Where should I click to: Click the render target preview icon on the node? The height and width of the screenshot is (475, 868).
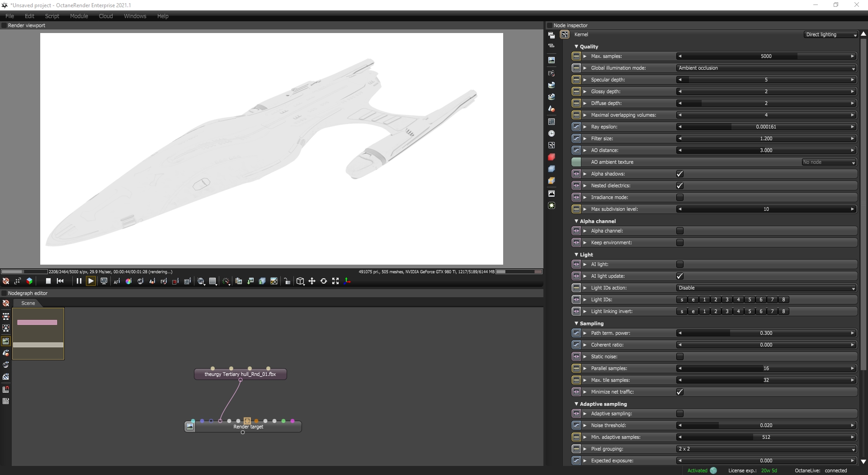(190, 427)
